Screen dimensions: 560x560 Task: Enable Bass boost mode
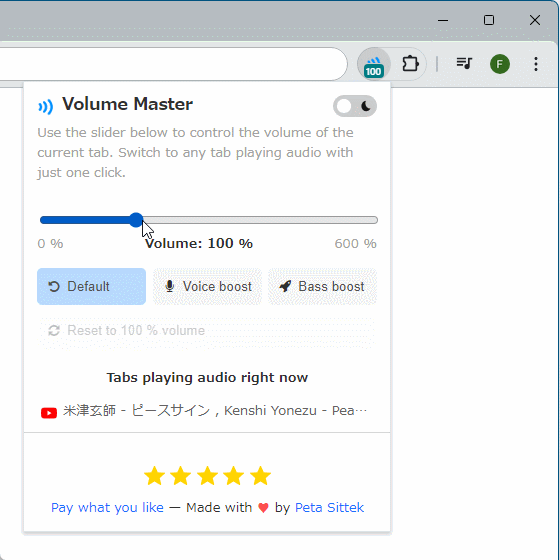click(x=322, y=286)
